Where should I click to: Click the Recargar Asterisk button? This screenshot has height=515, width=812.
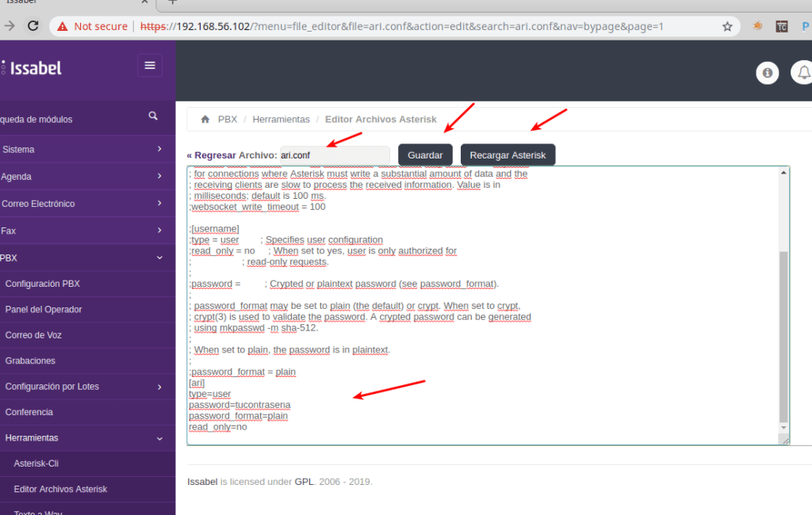[x=507, y=154]
